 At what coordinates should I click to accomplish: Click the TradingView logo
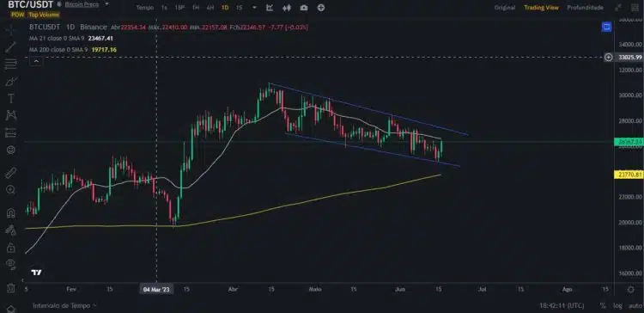(x=36, y=273)
